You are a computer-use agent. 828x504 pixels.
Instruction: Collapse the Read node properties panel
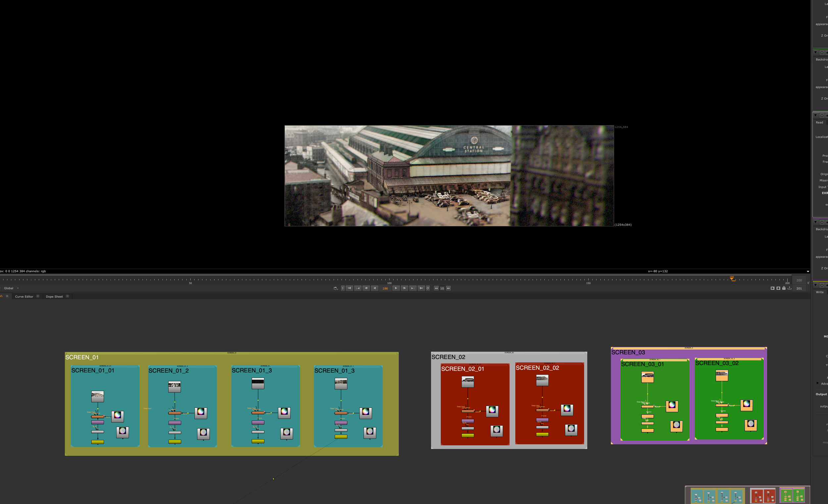[815, 115]
